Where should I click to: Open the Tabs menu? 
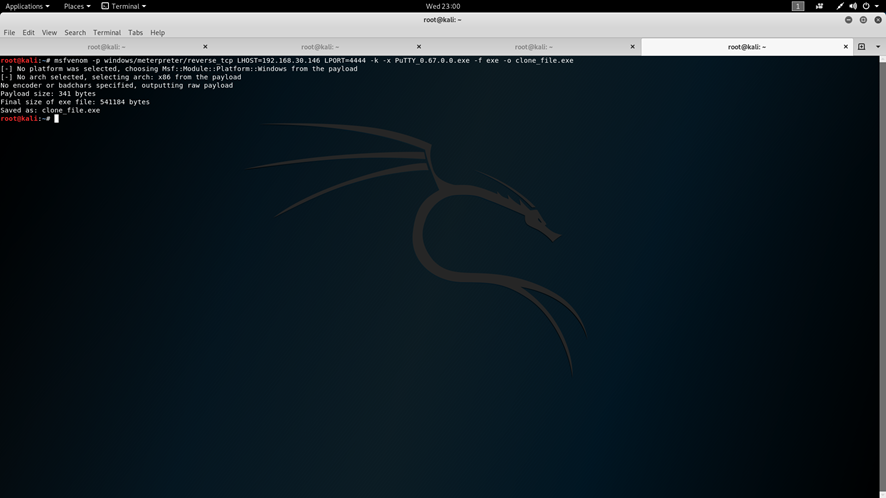tap(135, 33)
